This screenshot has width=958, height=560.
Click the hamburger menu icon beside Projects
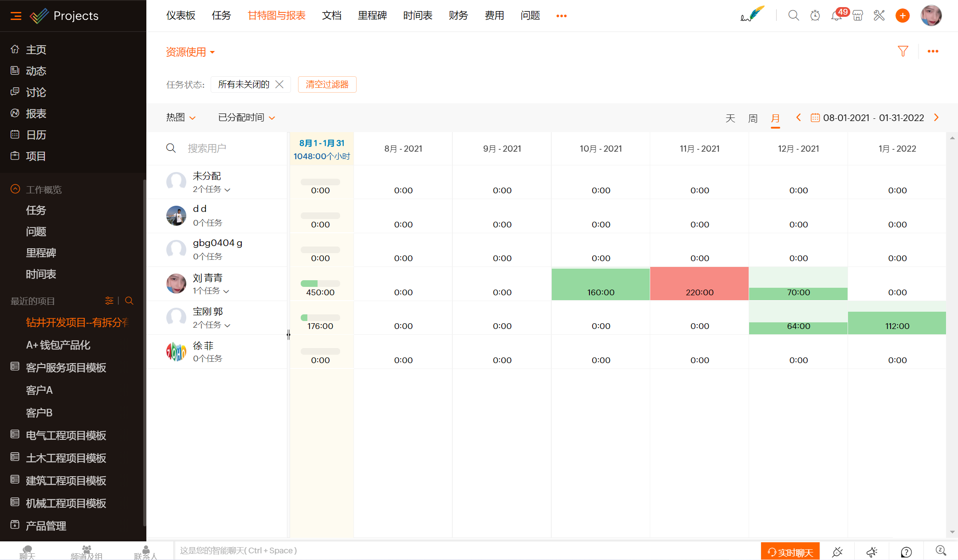point(16,16)
